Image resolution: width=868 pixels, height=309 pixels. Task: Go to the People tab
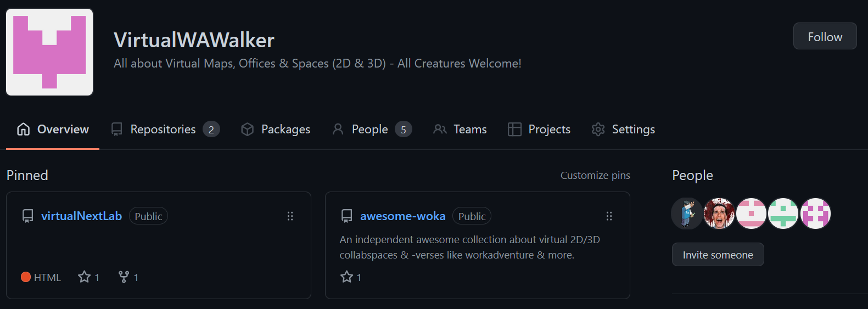(x=372, y=130)
